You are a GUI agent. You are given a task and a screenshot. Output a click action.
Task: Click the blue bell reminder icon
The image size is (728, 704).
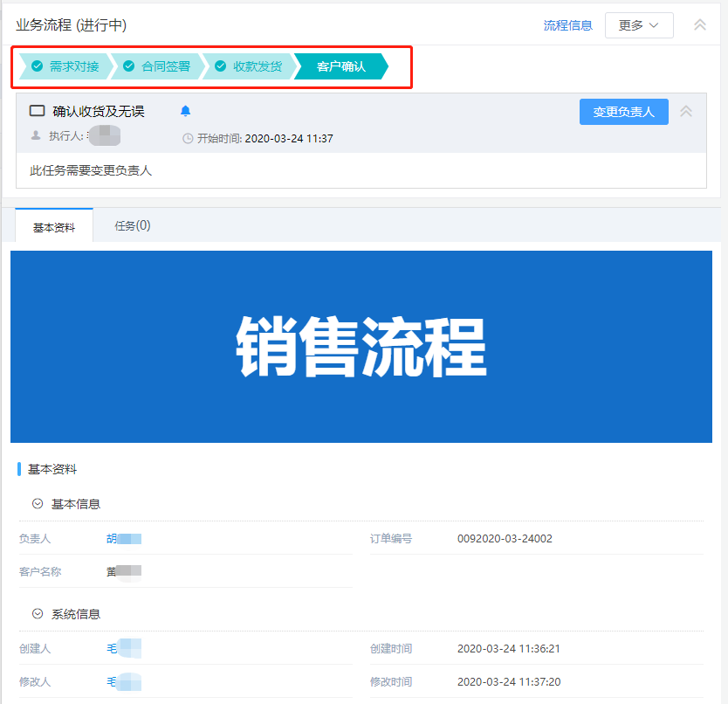coord(185,111)
